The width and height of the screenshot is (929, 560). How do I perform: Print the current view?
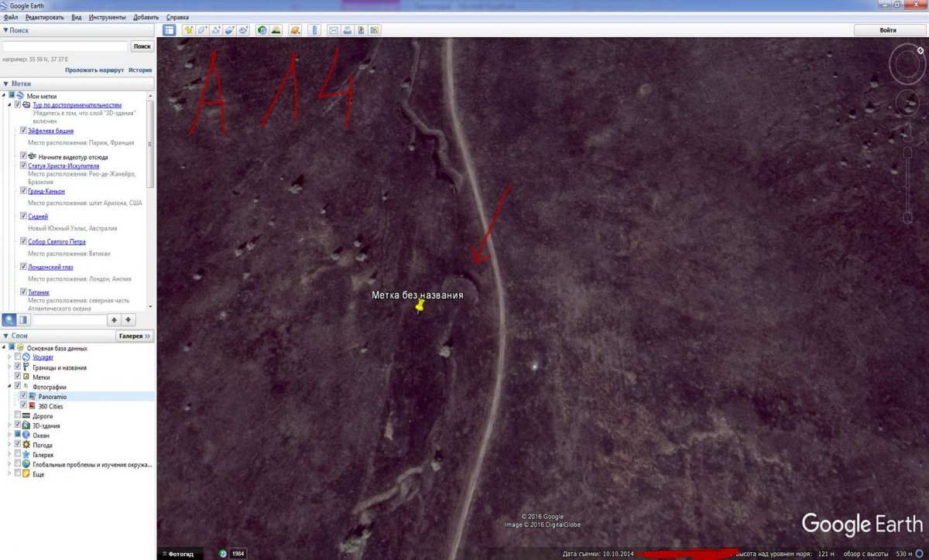(348, 30)
